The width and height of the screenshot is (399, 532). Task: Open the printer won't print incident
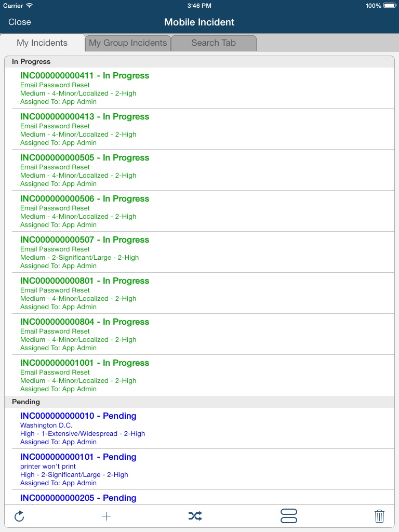pos(199,469)
